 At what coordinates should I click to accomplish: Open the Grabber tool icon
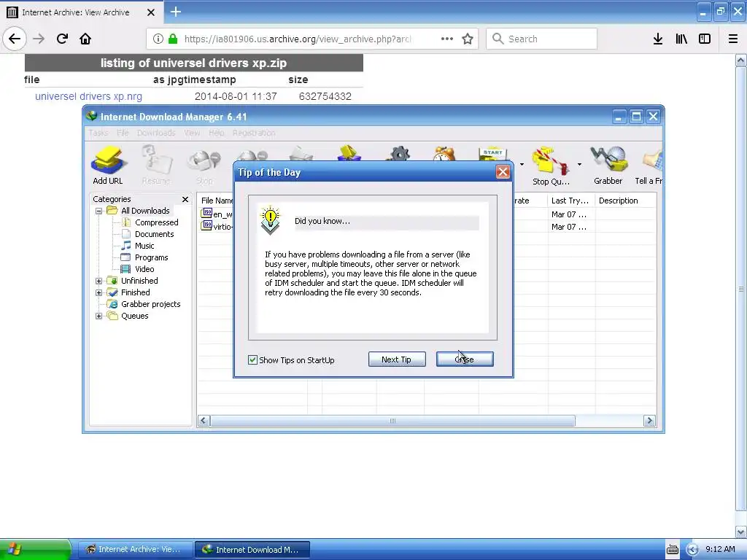[608, 165]
